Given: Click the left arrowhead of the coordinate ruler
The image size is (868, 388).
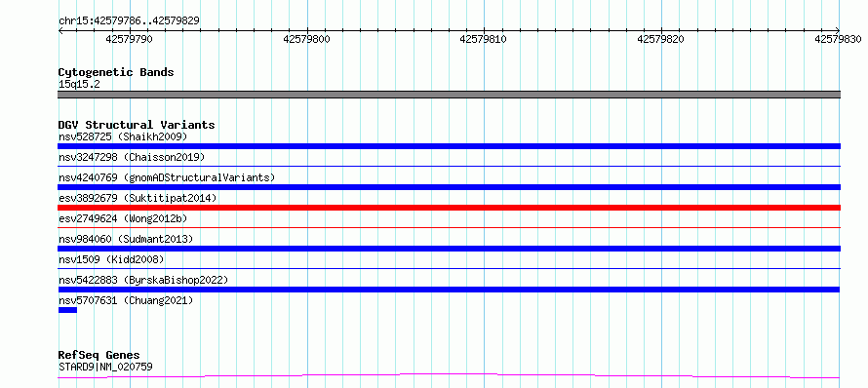Looking at the screenshot, I should (60, 30).
